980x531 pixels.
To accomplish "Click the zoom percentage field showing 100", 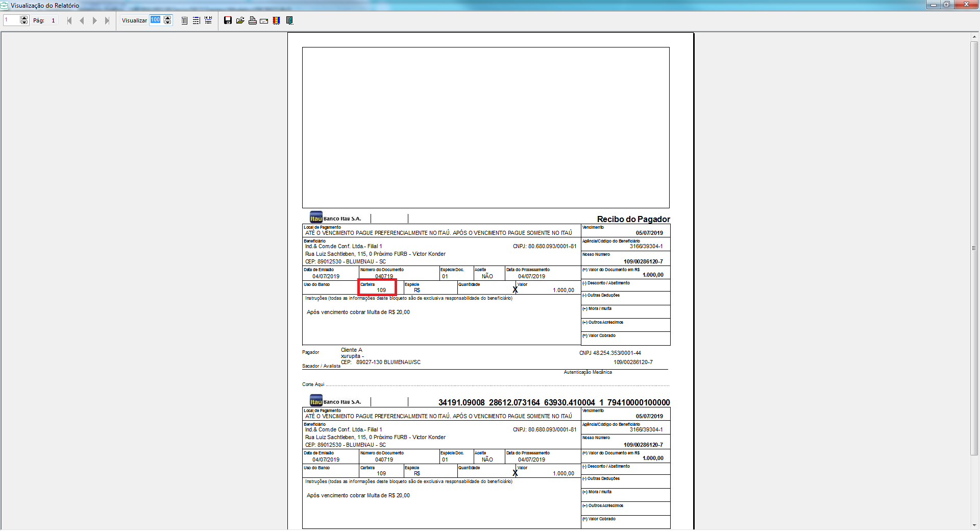I will tap(155, 20).
